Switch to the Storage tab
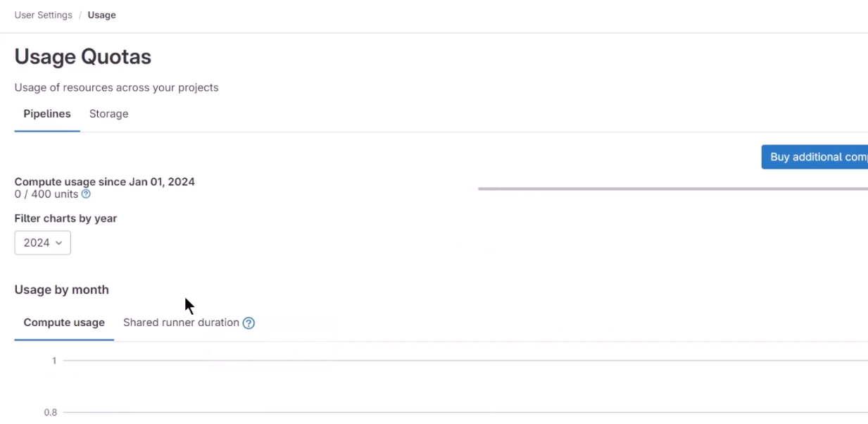 (108, 114)
